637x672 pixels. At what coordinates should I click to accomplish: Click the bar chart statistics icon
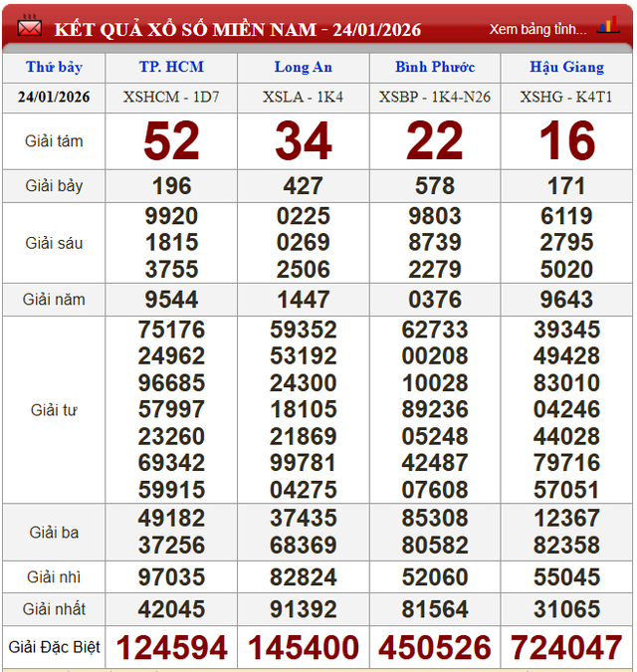coord(607,27)
